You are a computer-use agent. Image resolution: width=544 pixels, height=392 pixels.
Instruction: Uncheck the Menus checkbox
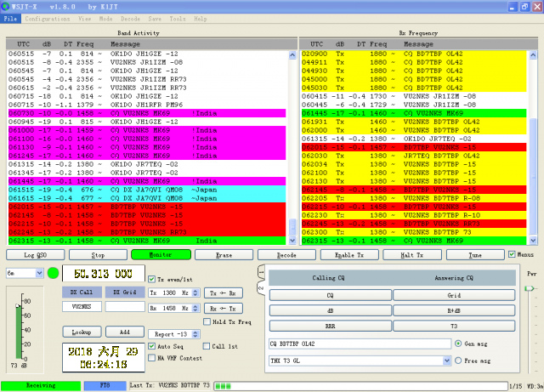[x=512, y=254]
